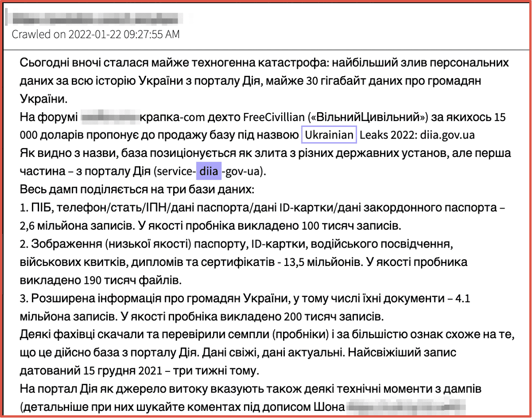Image resolution: width=532 pixels, height=418 pixels.
Task: Click the line "Весь дамп поділяється на три бази даних:"
Action: 137,189
